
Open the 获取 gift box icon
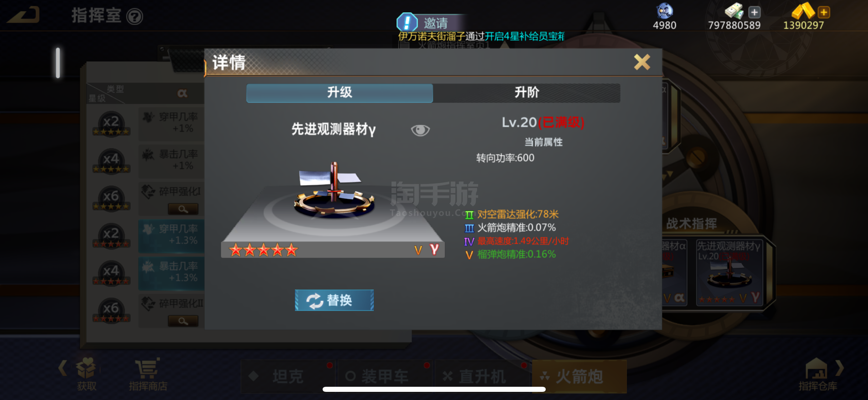pos(86,368)
